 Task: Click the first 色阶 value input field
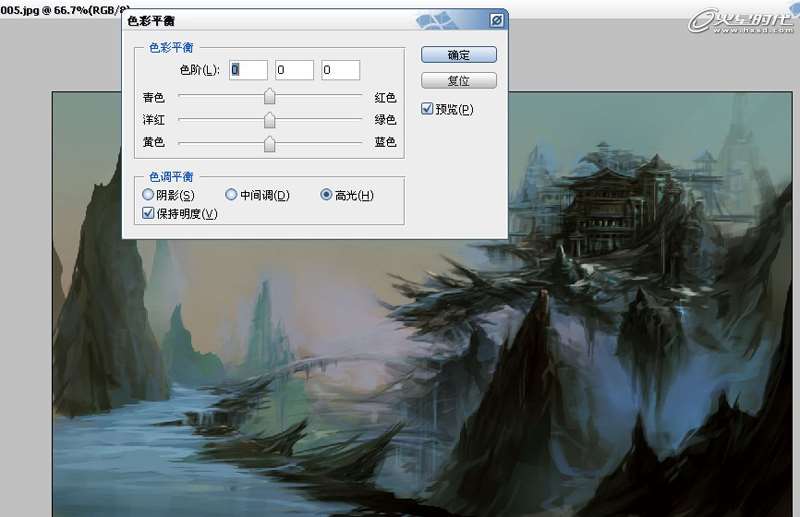[x=248, y=70]
